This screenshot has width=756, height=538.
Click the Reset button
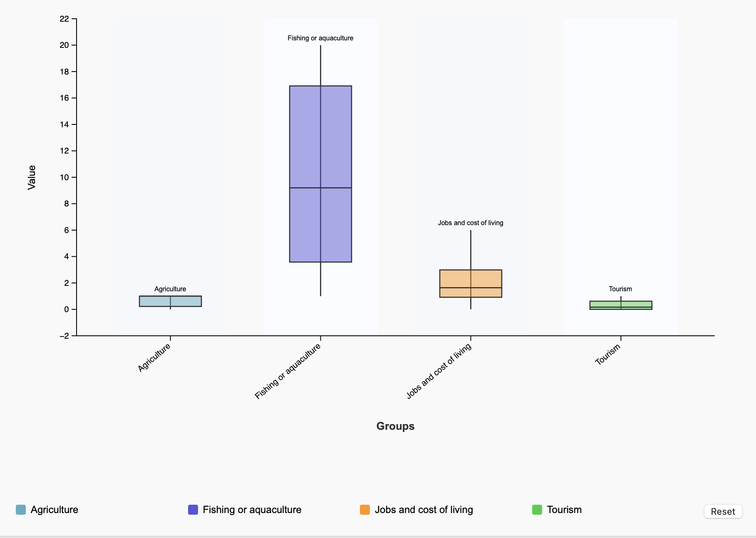pyautogui.click(x=723, y=511)
